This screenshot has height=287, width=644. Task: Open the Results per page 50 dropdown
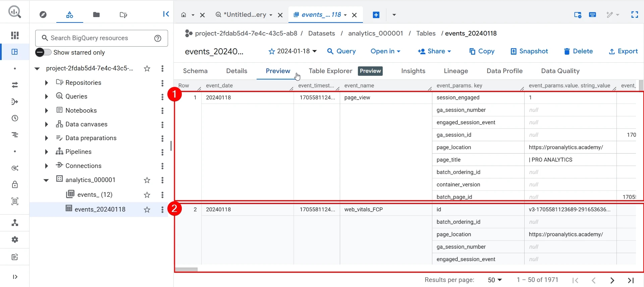tap(495, 280)
